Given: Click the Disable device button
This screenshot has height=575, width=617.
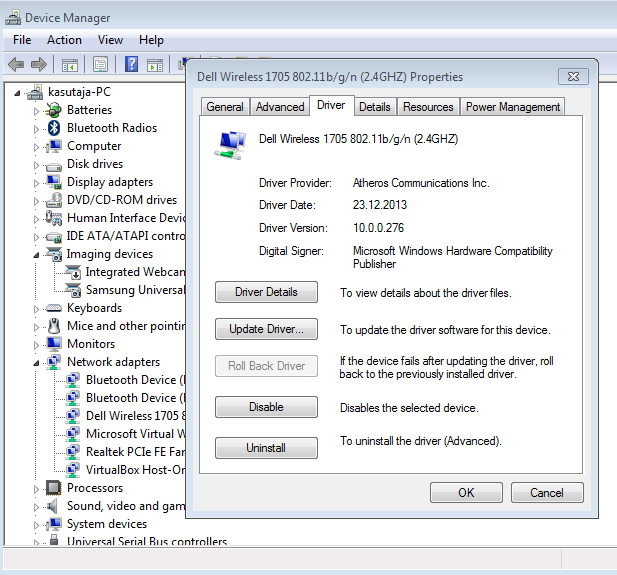Looking at the screenshot, I should click(x=266, y=407).
